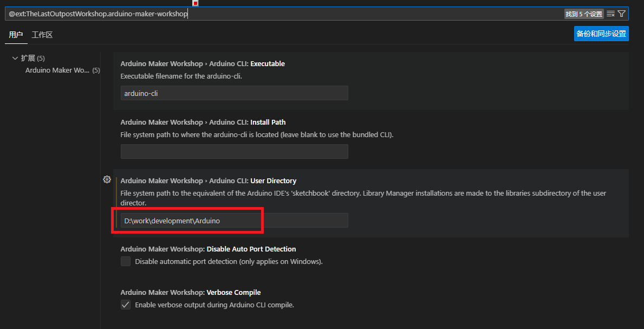The width and height of the screenshot is (644, 329).
Task: Focus the settings search box with @ext query
Action: click(x=271, y=14)
